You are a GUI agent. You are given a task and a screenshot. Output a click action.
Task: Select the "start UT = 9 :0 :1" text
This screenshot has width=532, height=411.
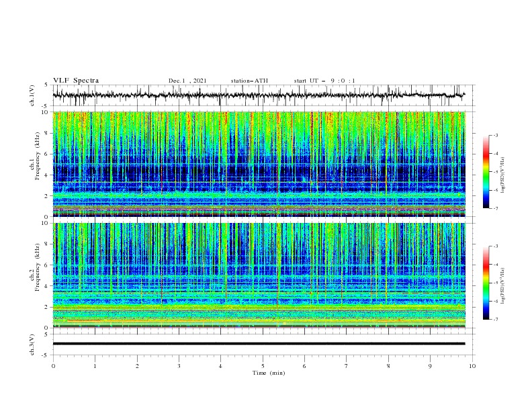324,81
